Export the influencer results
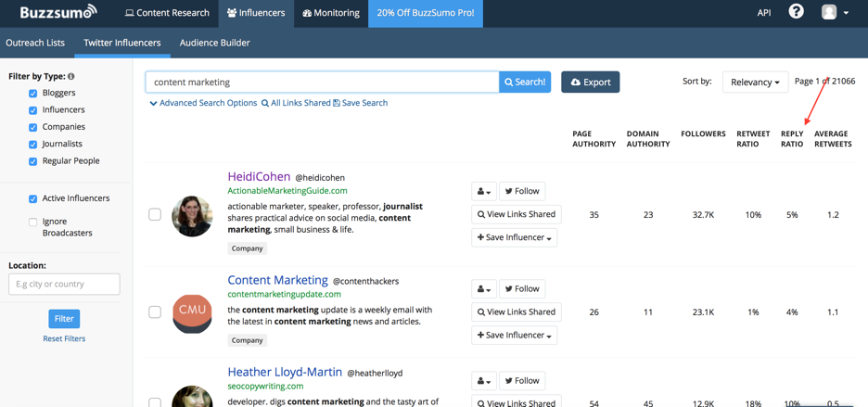Image resolution: width=868 pixels, height=407 pixels. coord(590,82)
